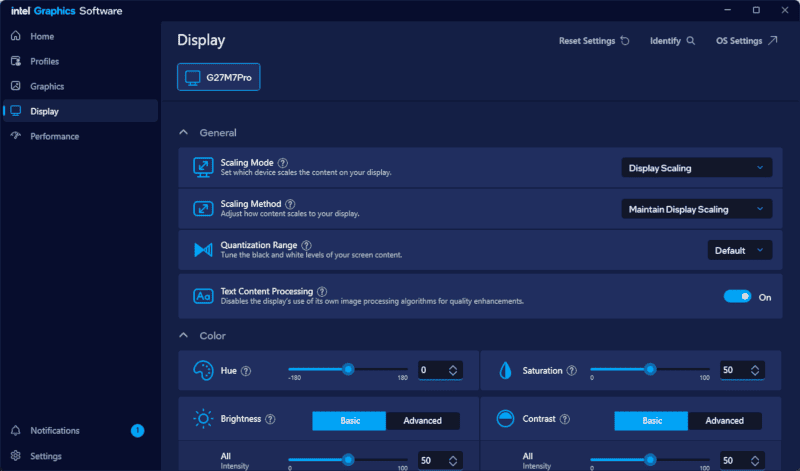Open Settings from the sidebar
The height and width of the screenshot is (471, 800).
(45, 456)
